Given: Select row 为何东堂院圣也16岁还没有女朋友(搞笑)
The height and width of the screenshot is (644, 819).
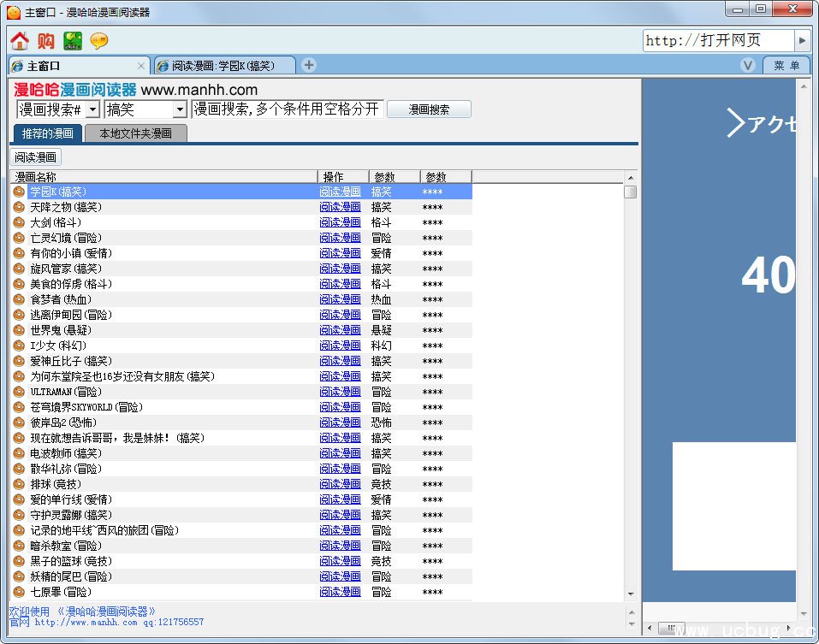Looking at the screenshot, I should pos(241,377).
